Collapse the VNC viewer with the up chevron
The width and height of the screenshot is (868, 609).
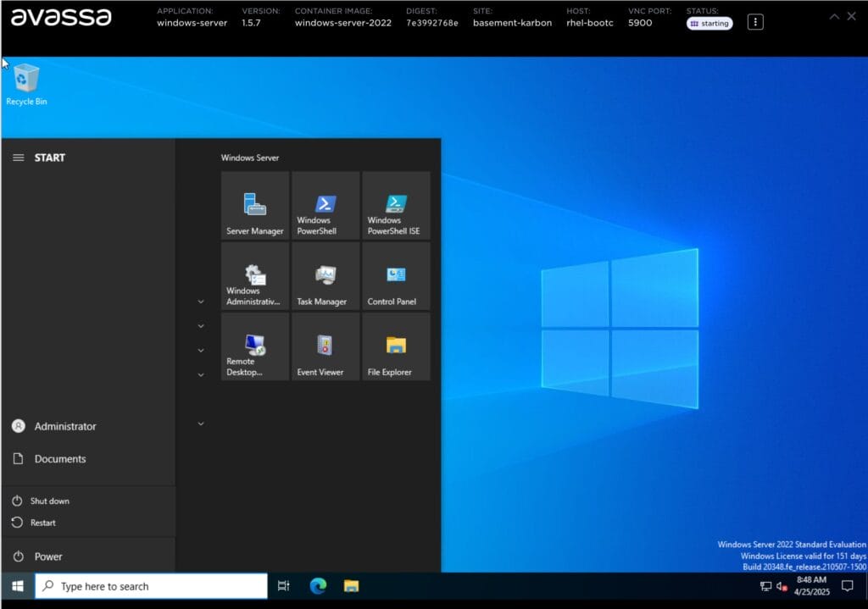(834, 15)
